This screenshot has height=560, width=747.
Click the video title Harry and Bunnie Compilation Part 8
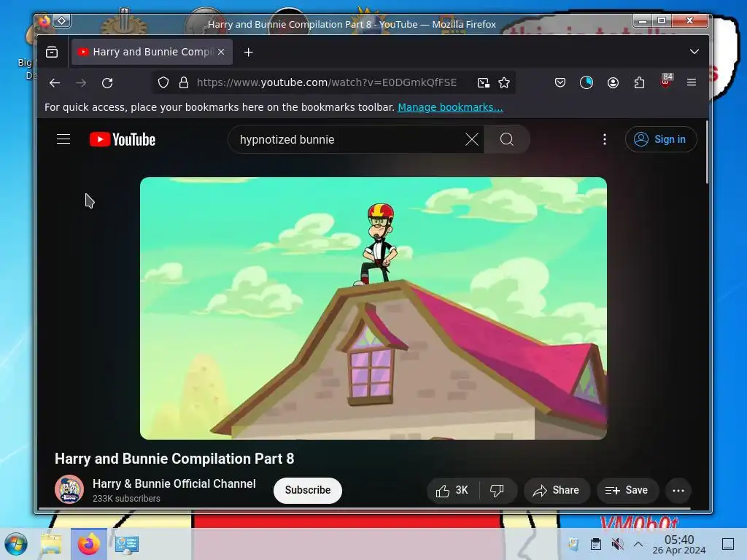[x=174, y=459]
